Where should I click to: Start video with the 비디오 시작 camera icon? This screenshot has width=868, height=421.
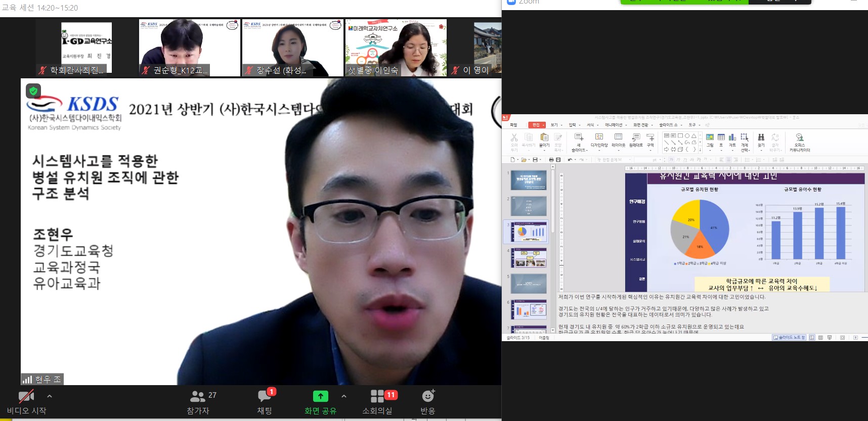point(26,397)
